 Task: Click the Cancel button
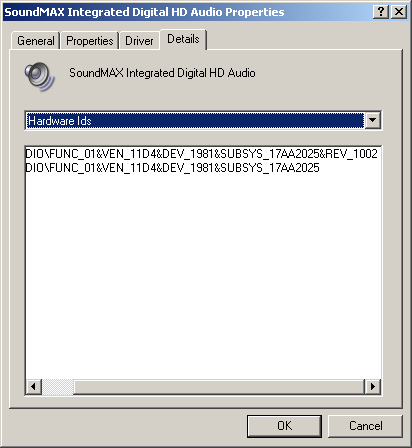(x=366, y=426)
